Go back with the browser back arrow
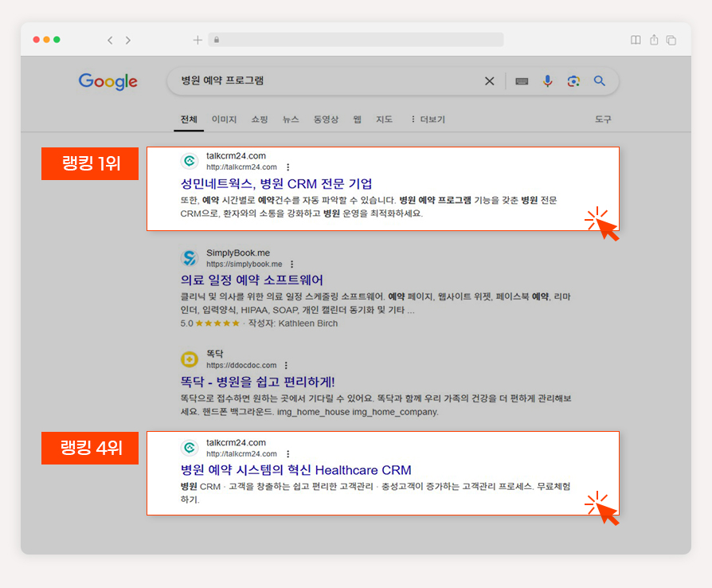Screen dimensions: 712x588 [110, 41]
